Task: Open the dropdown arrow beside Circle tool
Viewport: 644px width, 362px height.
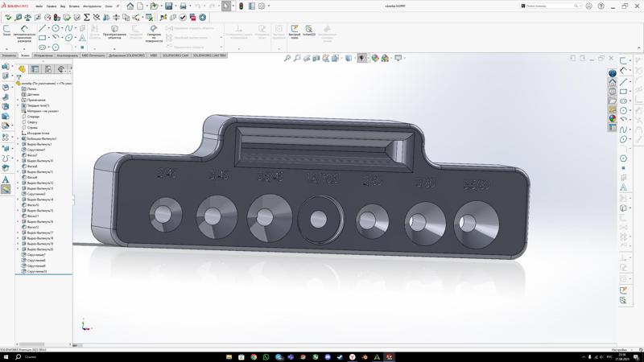Action: (62, 28)
